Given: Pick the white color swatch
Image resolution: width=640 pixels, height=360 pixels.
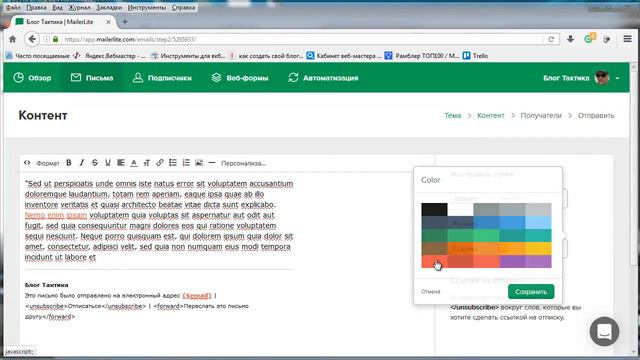Looking at the screenshot, I should point(460,209).
